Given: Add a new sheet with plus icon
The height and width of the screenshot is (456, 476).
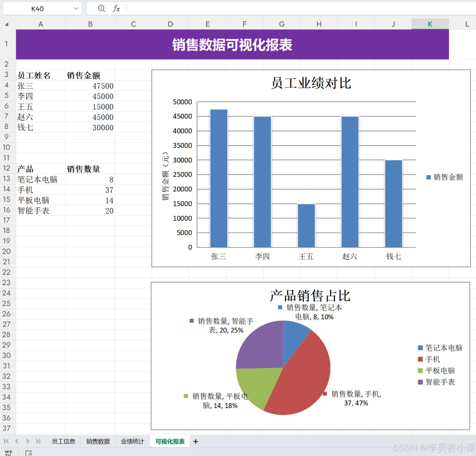Looking at the screenshot, I should click(x=196, y=441).
